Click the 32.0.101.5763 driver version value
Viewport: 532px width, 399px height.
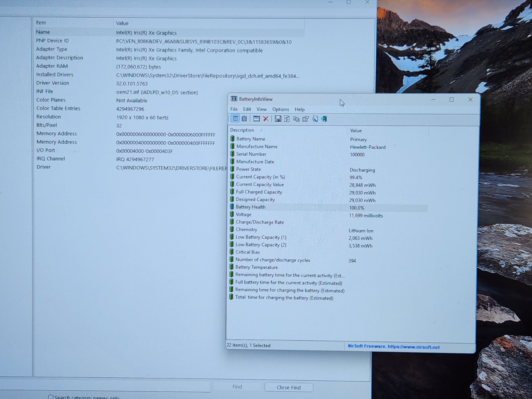pyautogui.click(x=132, y=84)
